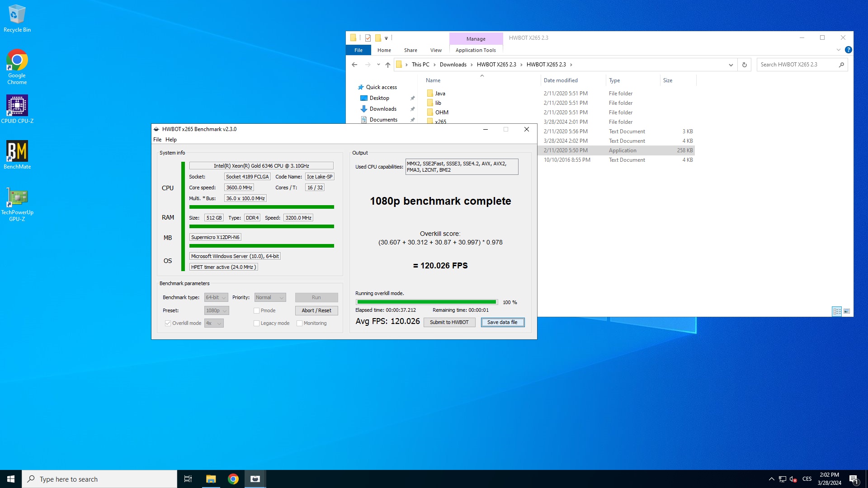This screenshot has width=868, height=488.
Task: Switch to the Explorer View tab
Action: (436, 50)
